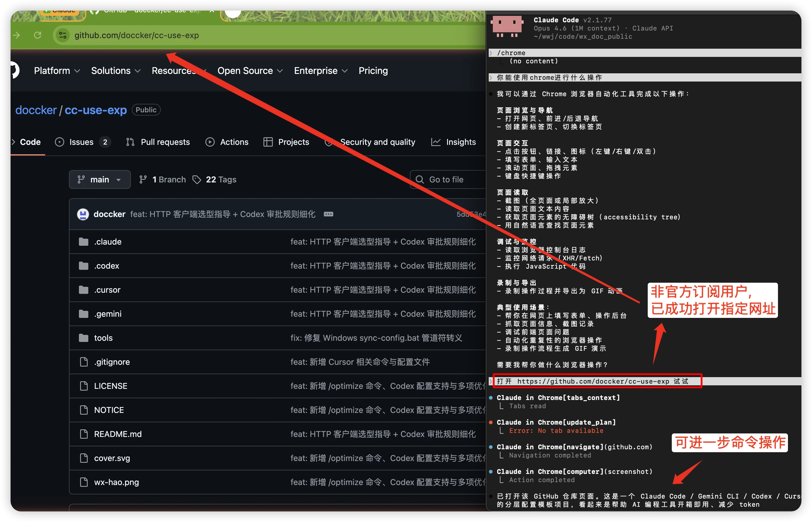Switch to the Insights tab

coord(454,142)
